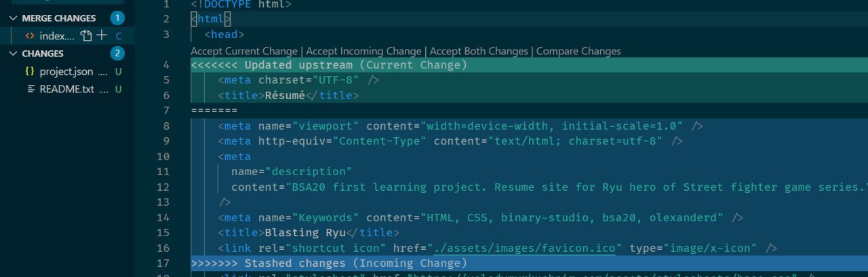Click the Open File icon beside index file
This screenshot has height=277, width=868.
pyautogui.click(x=85, y=36)
